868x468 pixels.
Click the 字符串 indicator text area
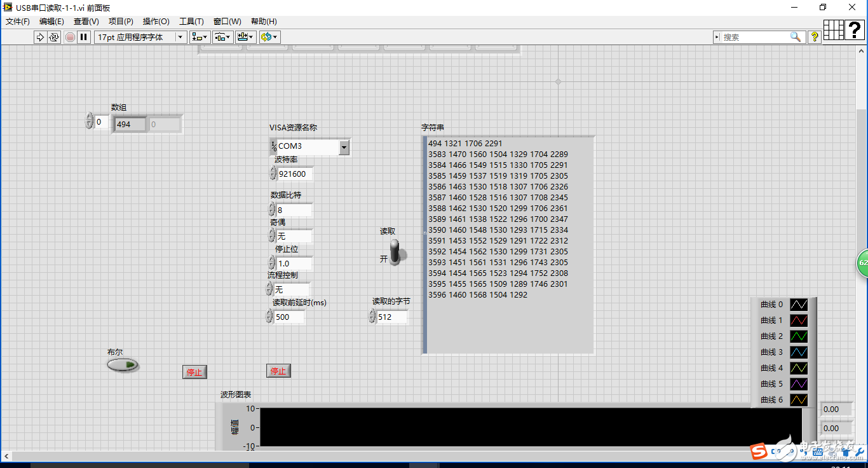[x=510, y=245]
